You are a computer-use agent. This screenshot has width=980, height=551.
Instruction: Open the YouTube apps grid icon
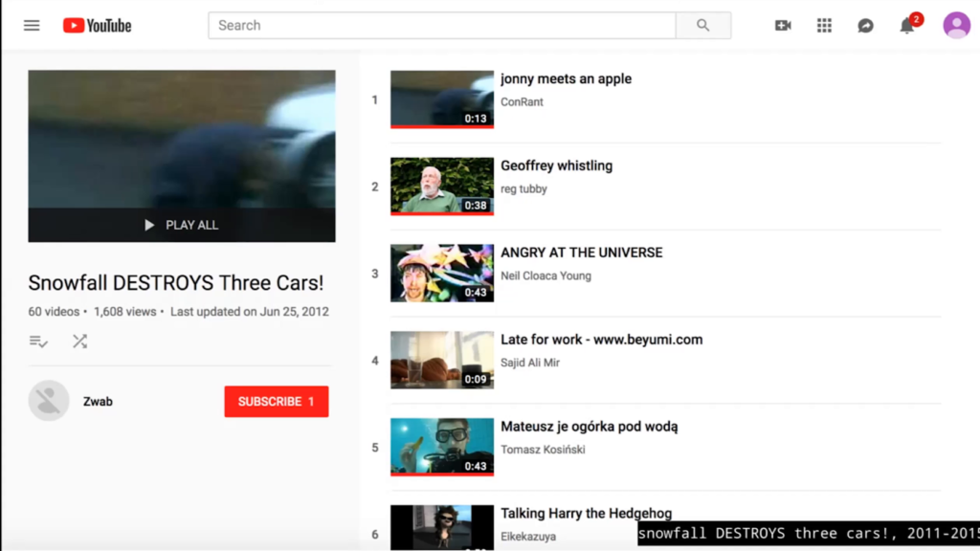point(824,26)
